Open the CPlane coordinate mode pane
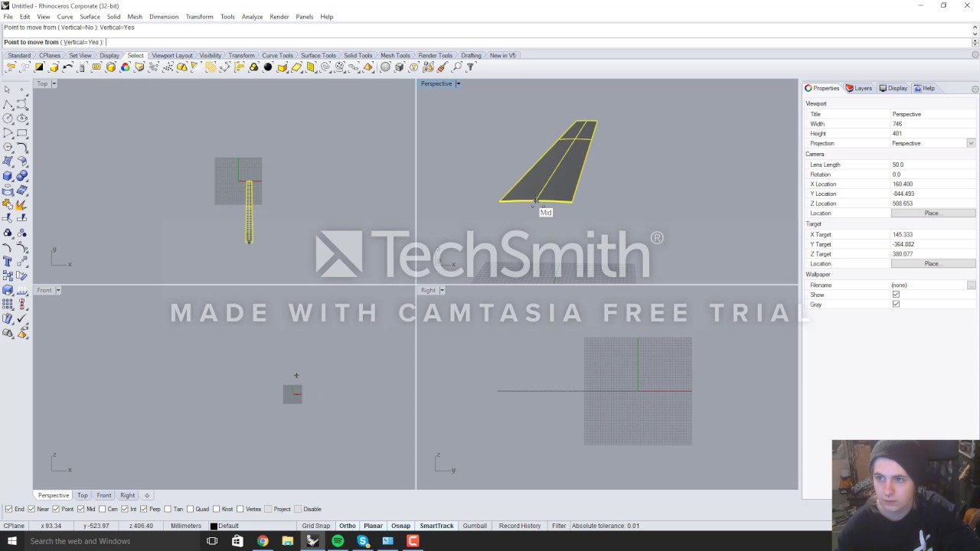Viewport: 980px width, 551px height. [x=14, y=526]
